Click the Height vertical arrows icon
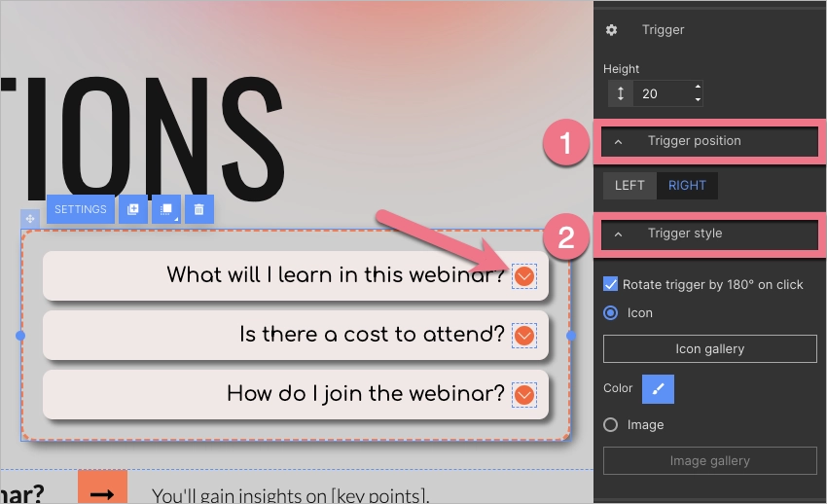Viewport: 827px width, 504px height. 621,93
